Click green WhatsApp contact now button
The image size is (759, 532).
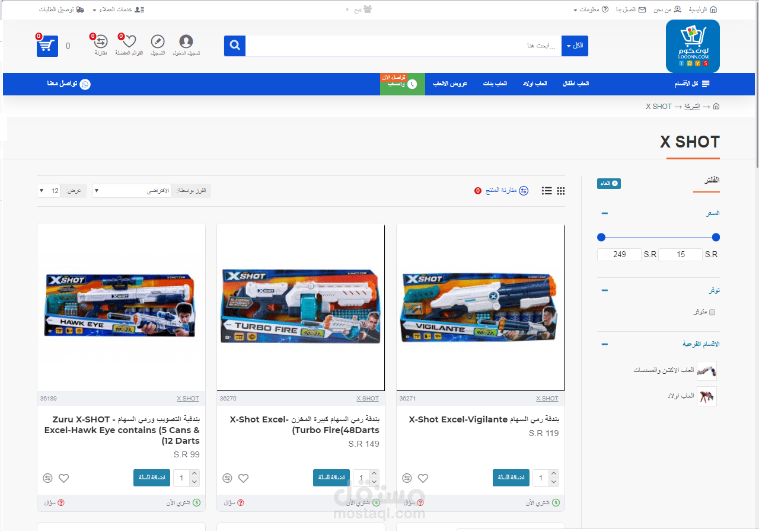(x=403, y=84)
